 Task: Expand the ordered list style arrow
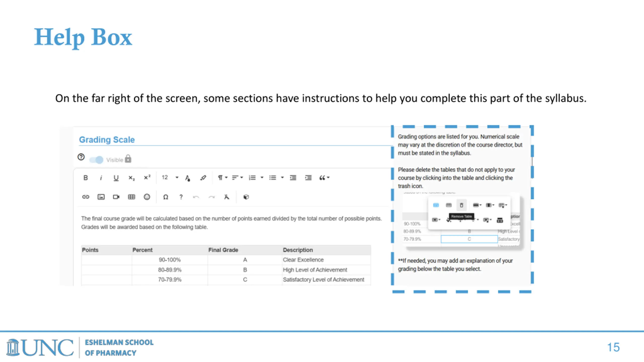click(262, 178)
